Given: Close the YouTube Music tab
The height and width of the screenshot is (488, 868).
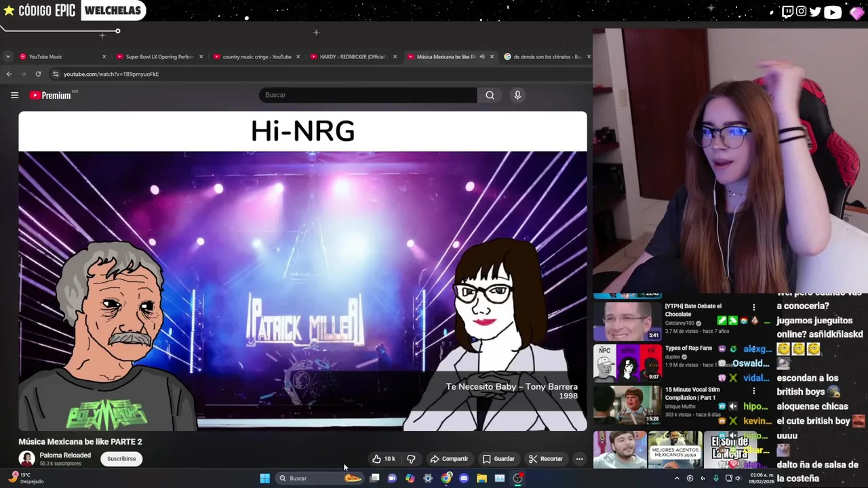Looking at the screenshot, I should click(104, 56).
